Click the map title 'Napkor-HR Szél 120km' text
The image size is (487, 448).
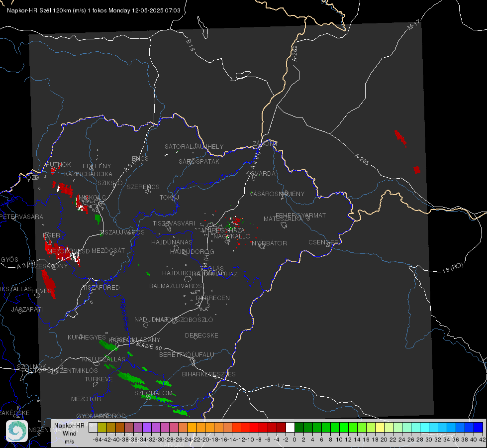pyautogui.click(x=38, y=10)
